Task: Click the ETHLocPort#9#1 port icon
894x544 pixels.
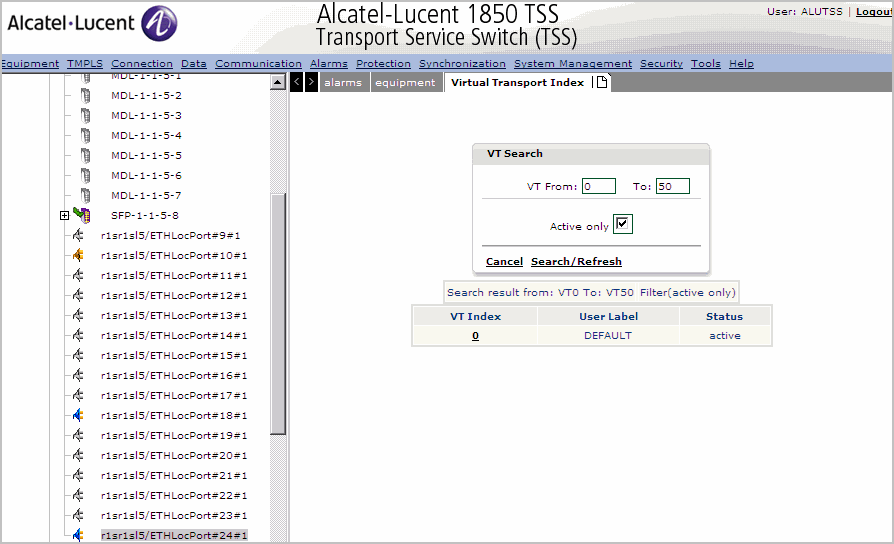Action: click(78, 235)
